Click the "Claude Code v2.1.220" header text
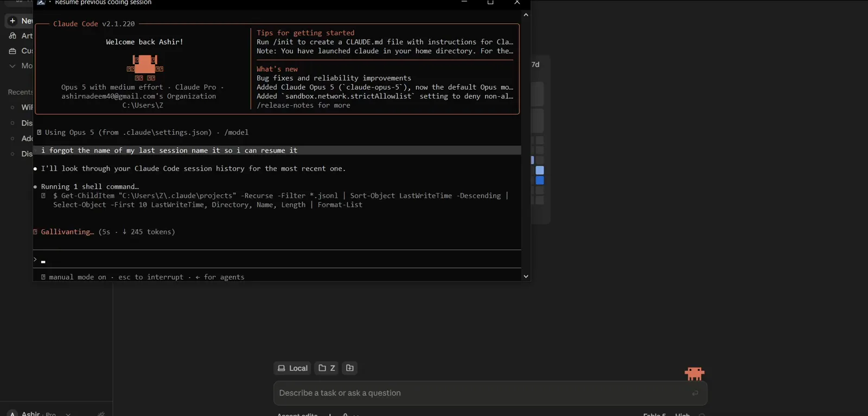Viewport: 868px width, 416px height. [94, 24]
